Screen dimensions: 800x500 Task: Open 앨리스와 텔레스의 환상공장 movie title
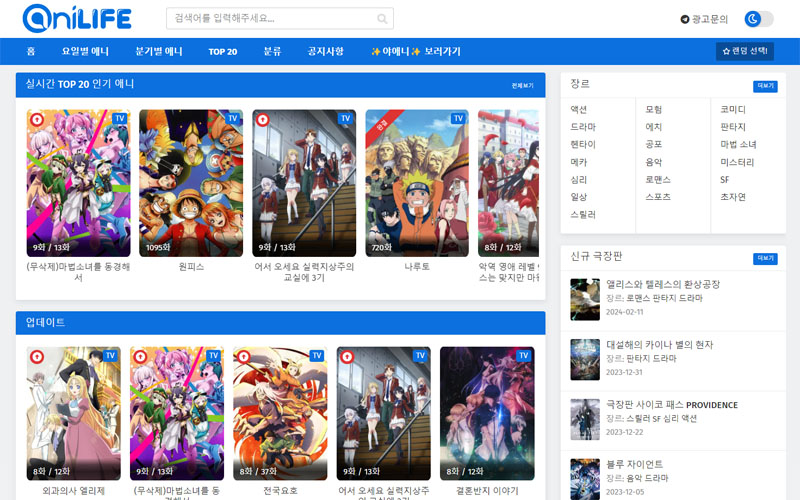(x=663, y=284)
